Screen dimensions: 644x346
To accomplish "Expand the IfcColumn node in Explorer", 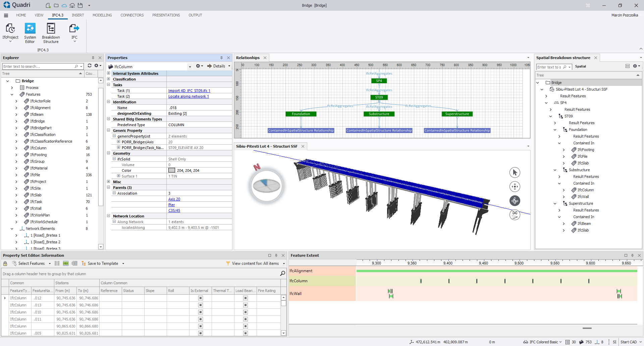I will (x=16, y=148).
